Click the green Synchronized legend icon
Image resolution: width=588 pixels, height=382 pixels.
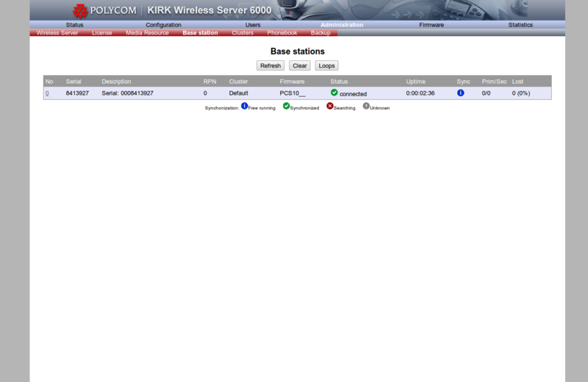[x=286, y=106]
